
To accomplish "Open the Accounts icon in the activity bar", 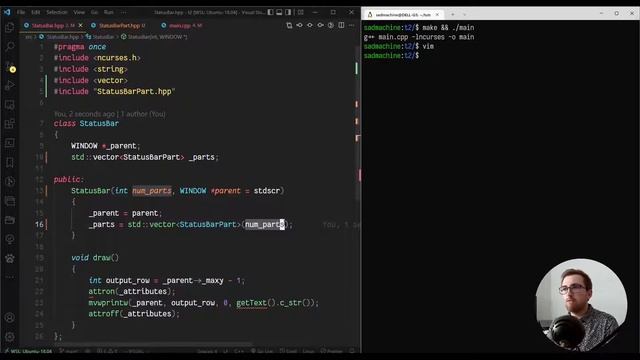I will click(10, 317).
